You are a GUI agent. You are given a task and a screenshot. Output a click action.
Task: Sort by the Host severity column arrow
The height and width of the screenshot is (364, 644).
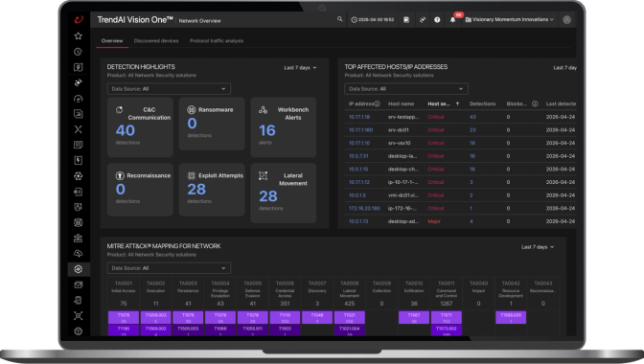(x=457, y=103)
